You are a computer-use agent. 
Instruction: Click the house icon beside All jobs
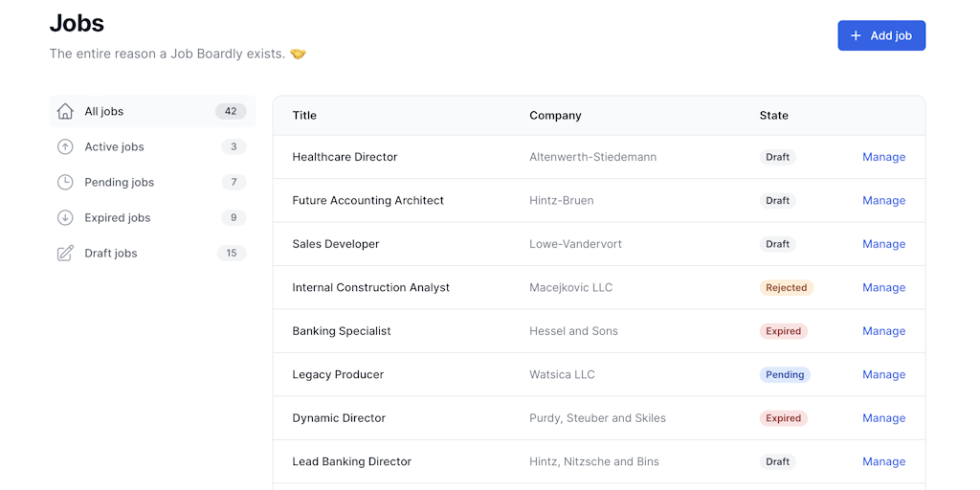pos(65,111)
